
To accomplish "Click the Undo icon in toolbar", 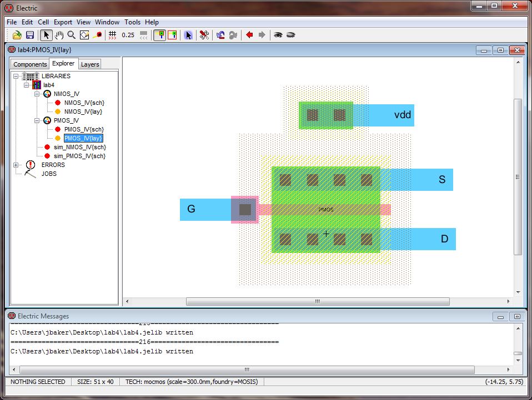I will pyautogui.click(x=220, y=35).
